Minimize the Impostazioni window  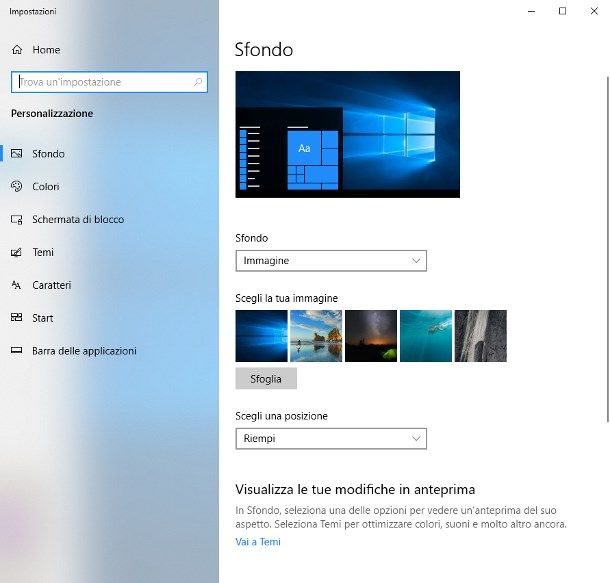(x=531, y=11)
